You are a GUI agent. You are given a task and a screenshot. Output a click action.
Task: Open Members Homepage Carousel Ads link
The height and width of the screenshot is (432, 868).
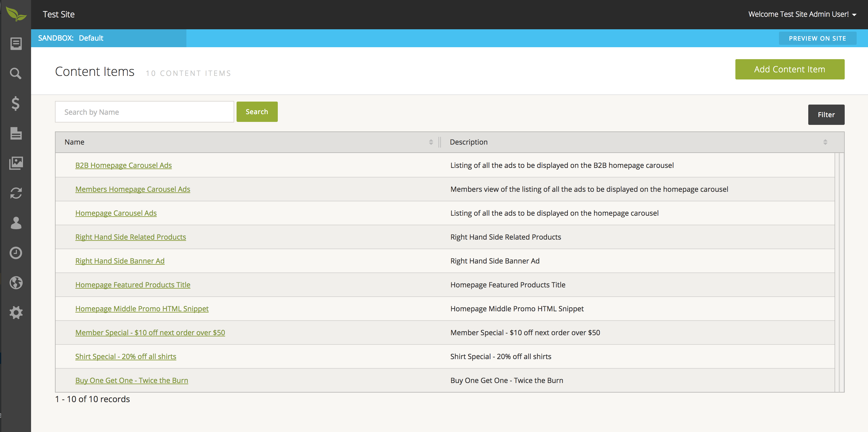132,189
